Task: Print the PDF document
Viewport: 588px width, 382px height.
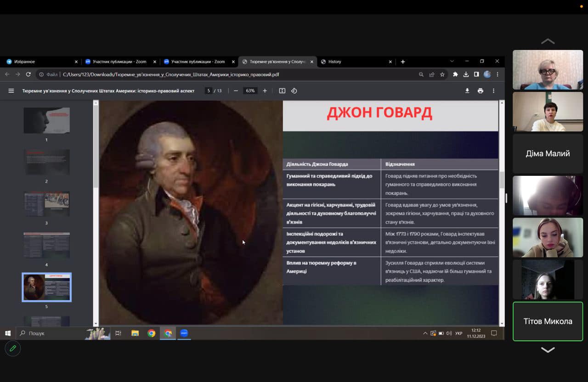Action: click(481, 91)
